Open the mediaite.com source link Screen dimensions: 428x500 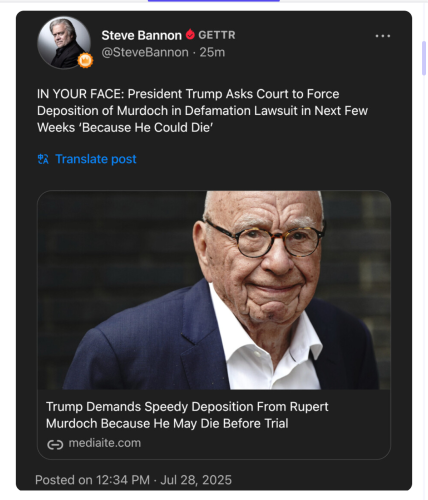tap(105, 443)
